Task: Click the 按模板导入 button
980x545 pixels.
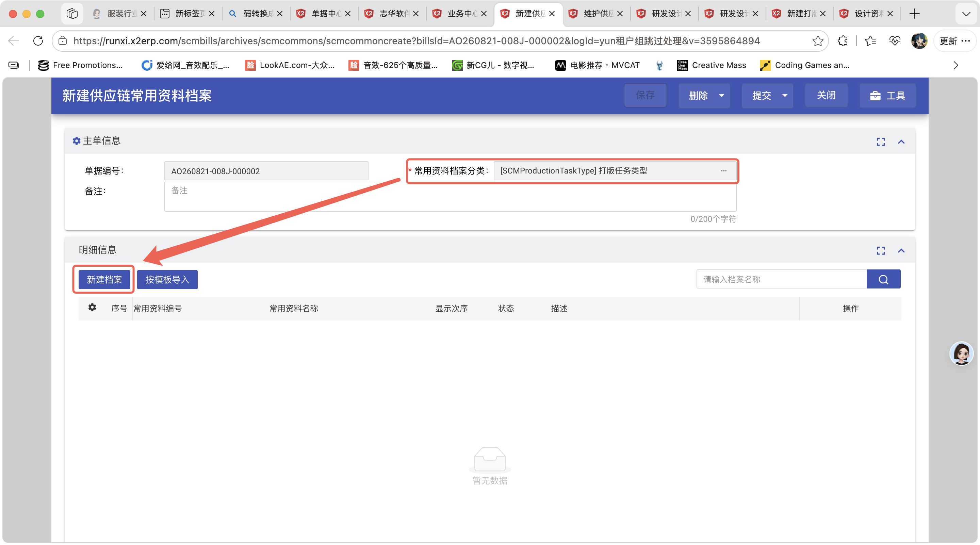Action: (x=167, y=280)
